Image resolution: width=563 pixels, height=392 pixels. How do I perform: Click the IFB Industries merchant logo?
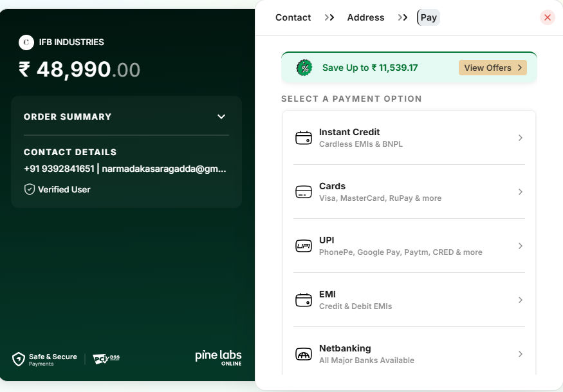pos(26,42)
